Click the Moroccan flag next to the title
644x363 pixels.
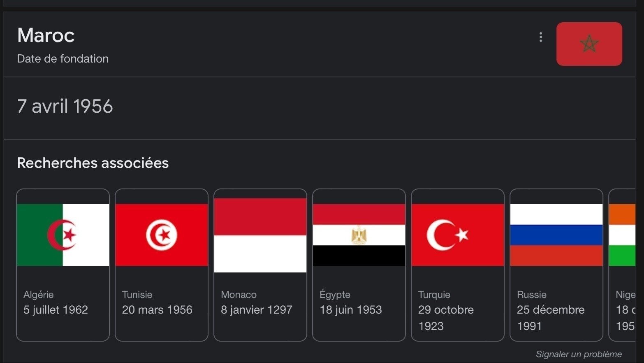(589, 44)
